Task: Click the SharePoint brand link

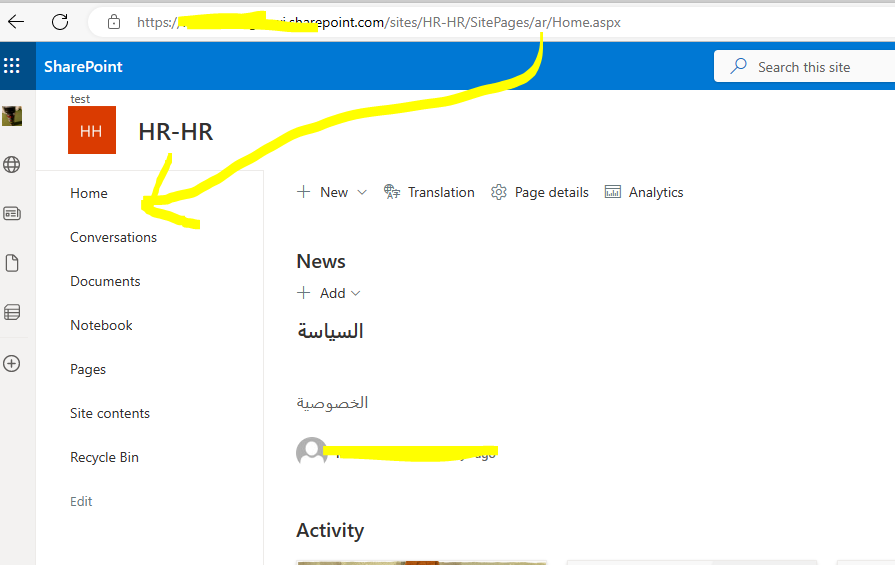Action: click(x=83, y=66)
